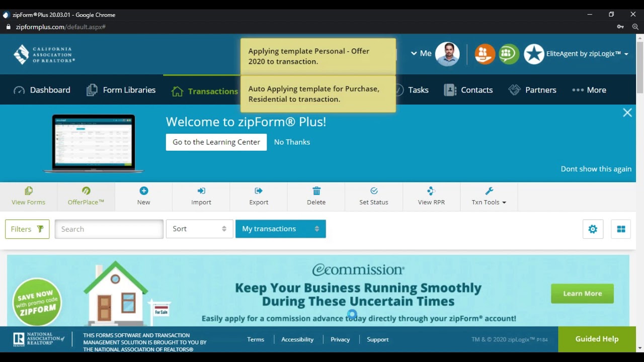The width and height of the screenshot is (644, 362).
Task: Click Learn More on eCommission ad
Action: (583, 294)
